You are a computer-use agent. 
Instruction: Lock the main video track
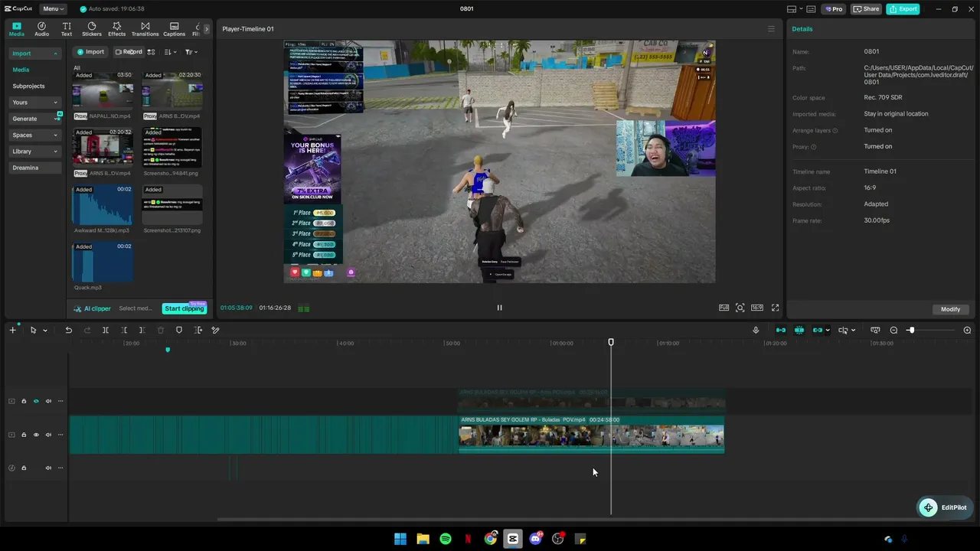pos(24,435)
